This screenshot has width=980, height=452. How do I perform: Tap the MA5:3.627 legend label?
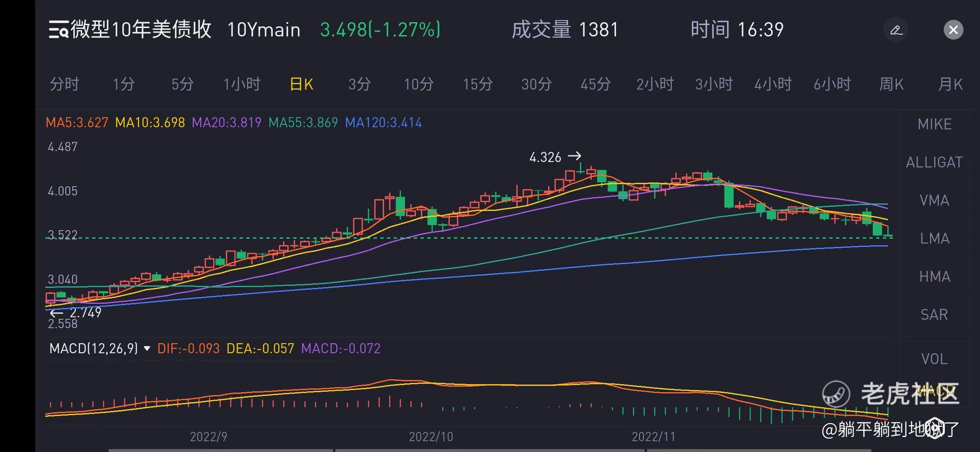[77, 123]
